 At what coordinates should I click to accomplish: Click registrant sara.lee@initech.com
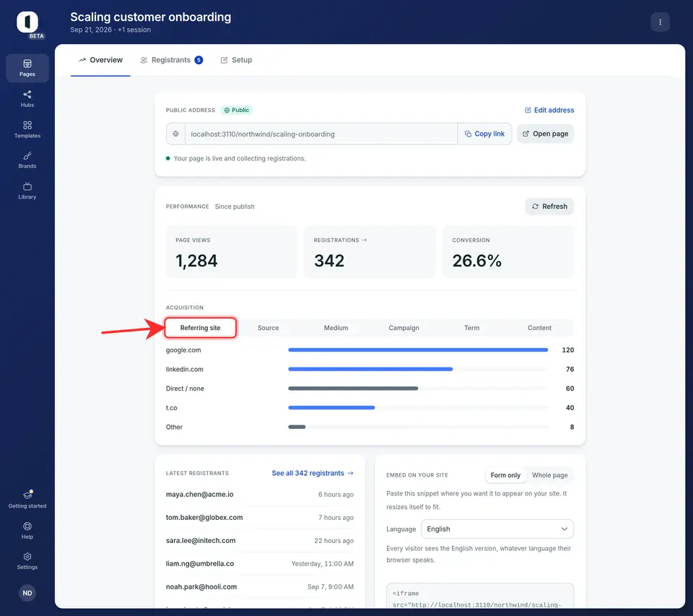pyautogui.click(x=201, y=540)
